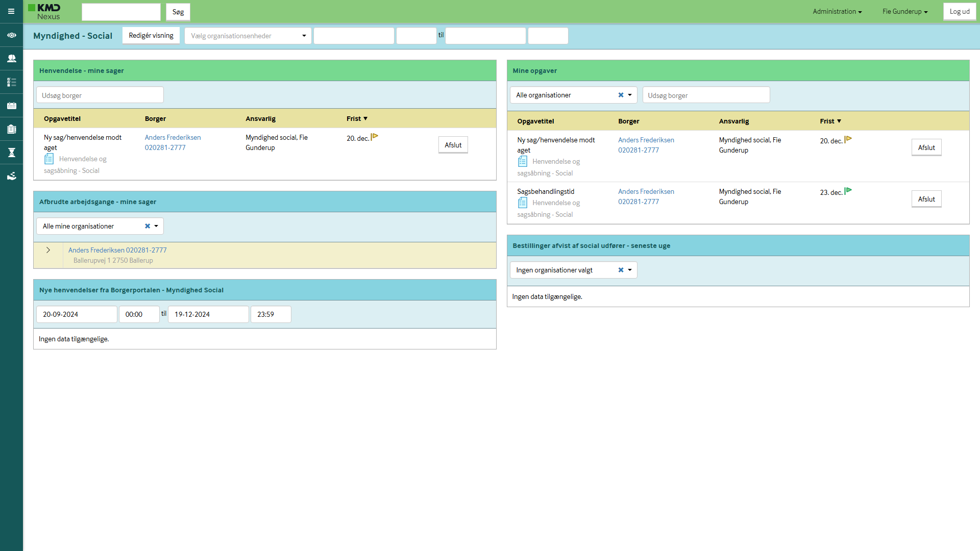The image size is (980, 551).
Task: Click the 20-09-2024 start date field
Action: (x=77, y=314)
